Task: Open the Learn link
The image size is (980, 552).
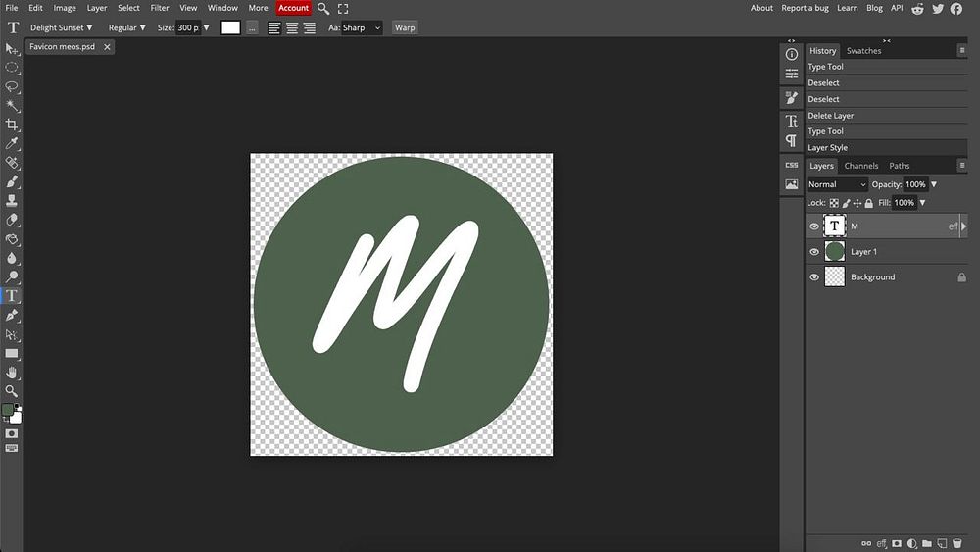Action: point(848,8)
